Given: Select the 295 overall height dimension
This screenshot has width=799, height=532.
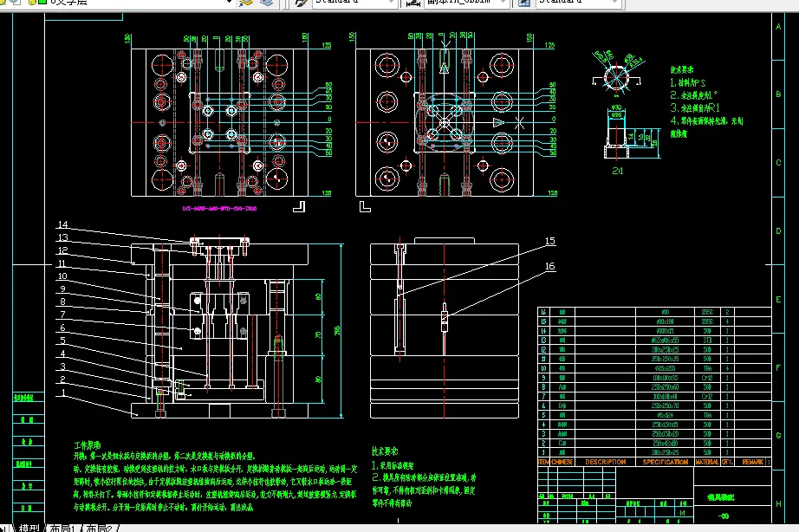Looking at the screenshot, I should tap(337, 331).
